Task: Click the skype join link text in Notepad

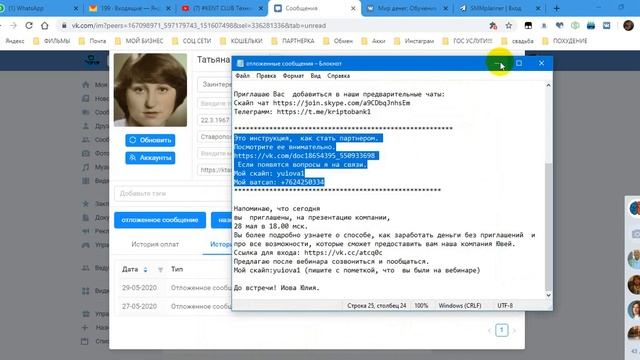Action: pyautogui.click(x=341, y=103)
